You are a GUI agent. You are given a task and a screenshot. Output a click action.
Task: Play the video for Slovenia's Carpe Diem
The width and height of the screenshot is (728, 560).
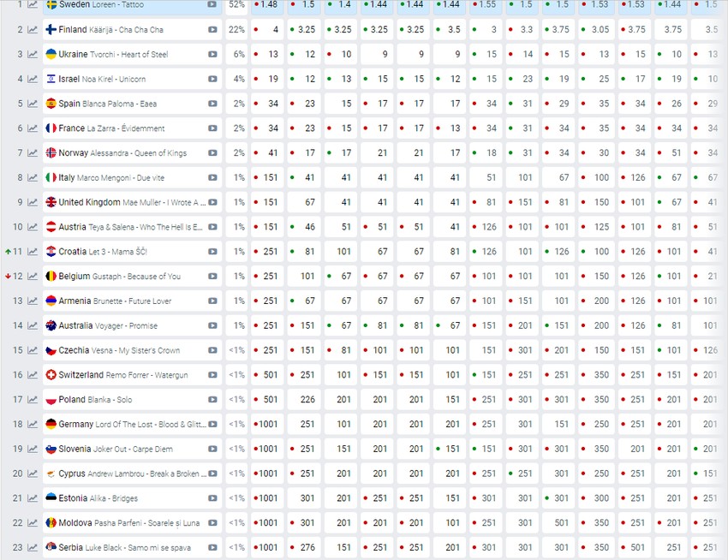[x=212, y=449]
